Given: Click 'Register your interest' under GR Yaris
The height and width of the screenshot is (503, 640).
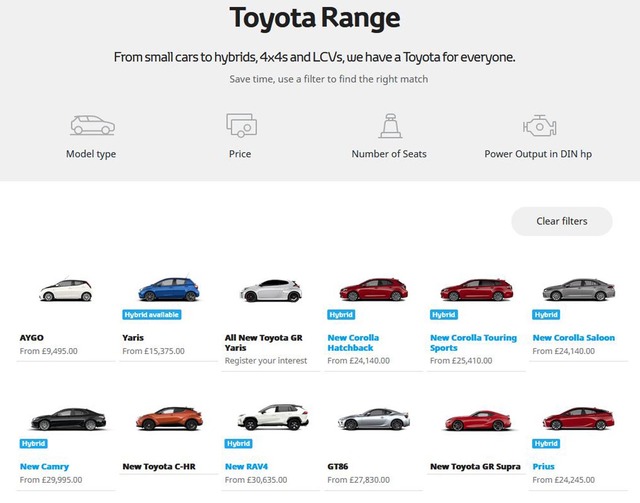Looking at the screenshot, I should 266,361.
